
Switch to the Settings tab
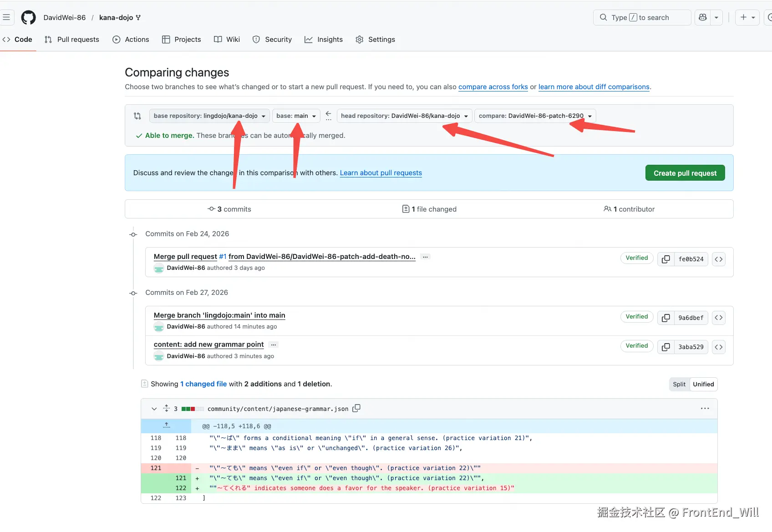point(375,40)
